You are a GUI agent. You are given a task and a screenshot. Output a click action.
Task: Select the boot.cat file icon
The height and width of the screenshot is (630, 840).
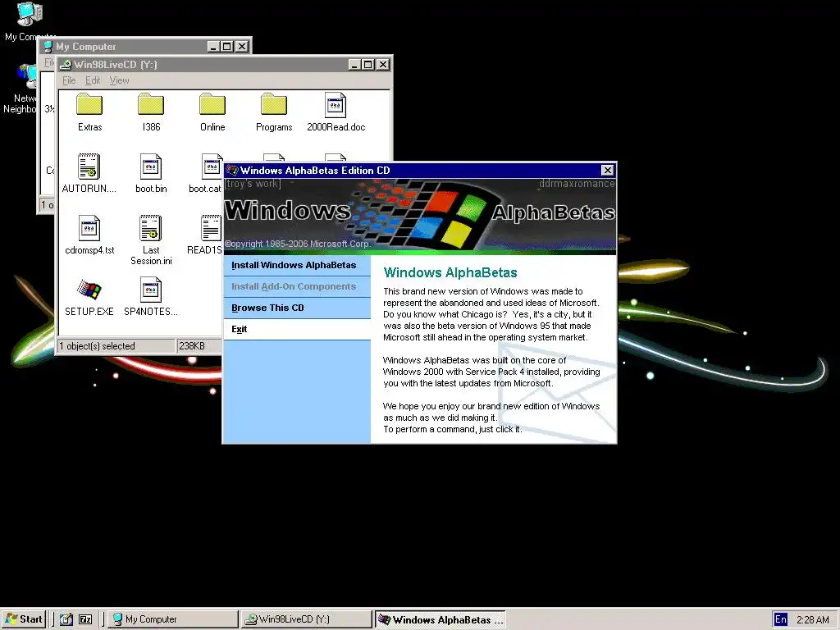click(x=212, y=167)
